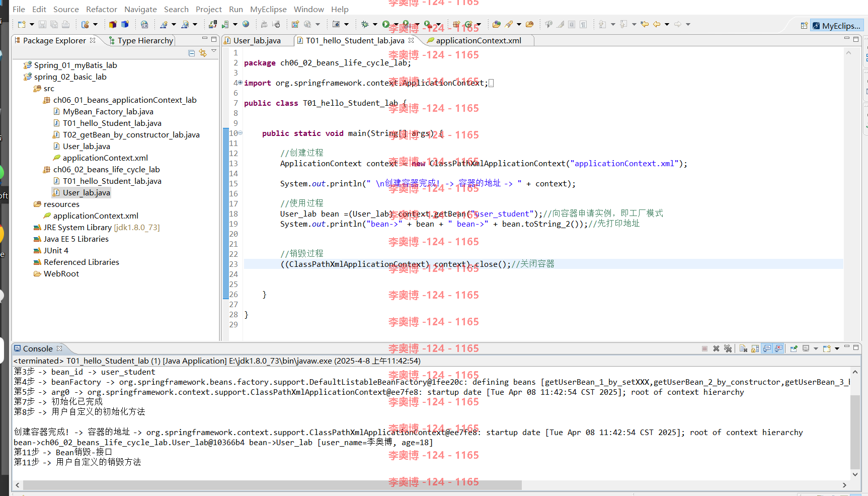
Task: Click the Open Web Browser globe icon
Action: tap(246, 24)
